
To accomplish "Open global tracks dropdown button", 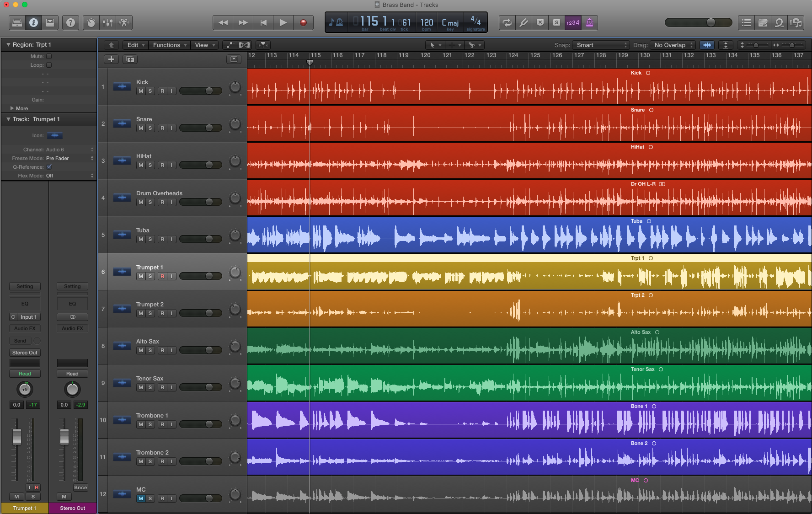I will coord(234,59).
